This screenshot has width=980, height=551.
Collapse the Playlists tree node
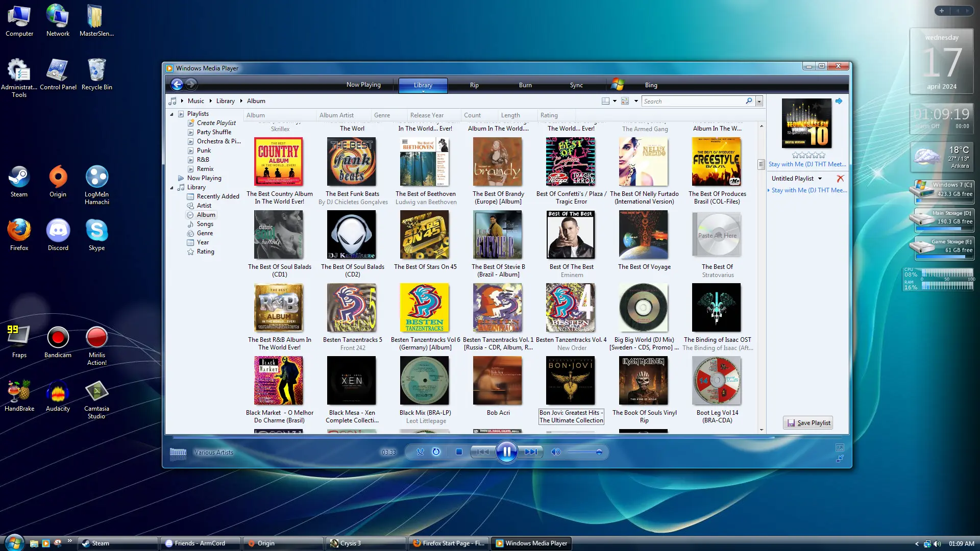point(171,114)
